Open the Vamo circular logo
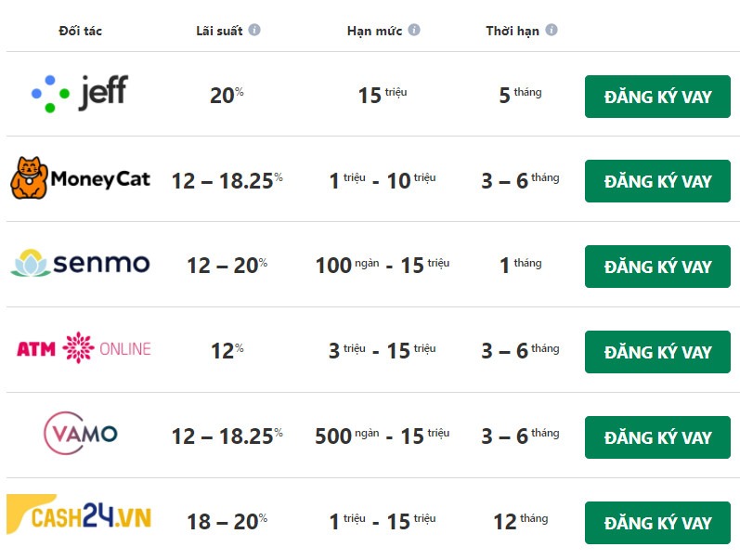This screenshot has height=560, width=740. (81, 434)
